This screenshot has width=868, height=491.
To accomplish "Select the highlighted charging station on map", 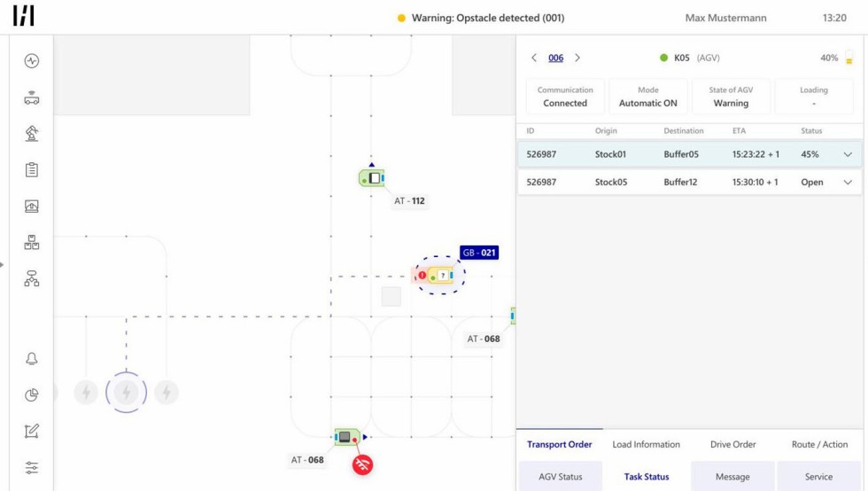I will tap(126, 393).
